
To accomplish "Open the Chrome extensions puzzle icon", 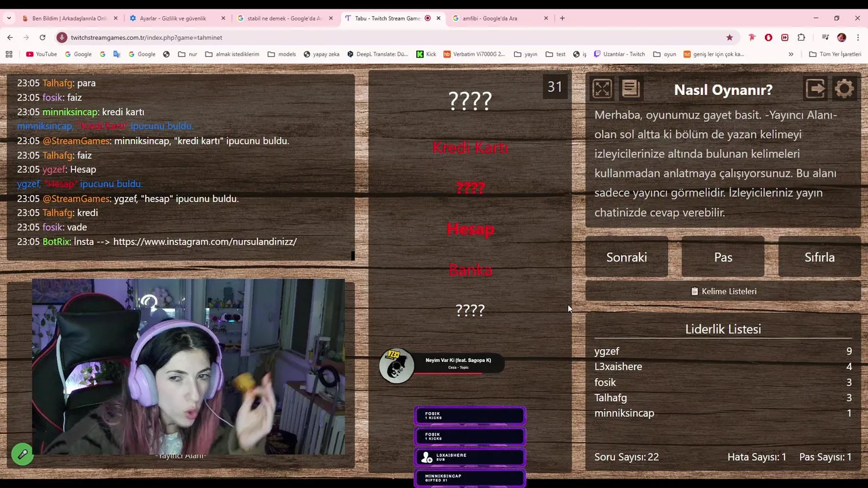I will click(x=802, y=37).
